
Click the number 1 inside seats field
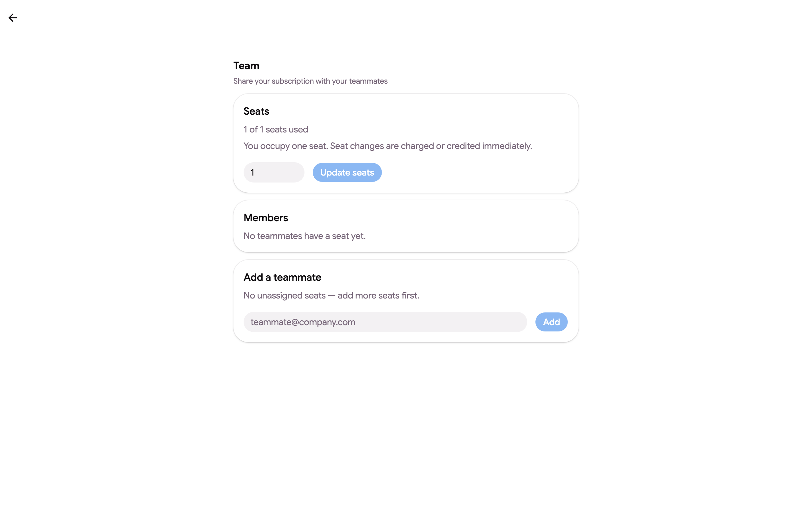252,173
